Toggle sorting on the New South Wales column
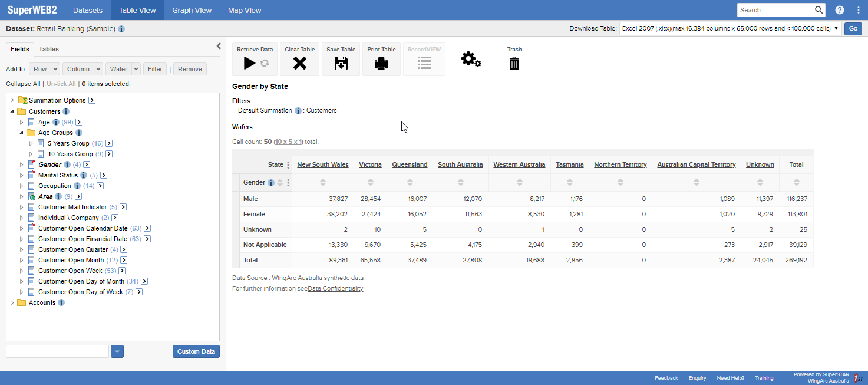This screenshot has height=385, width=868. coord(322,183)
